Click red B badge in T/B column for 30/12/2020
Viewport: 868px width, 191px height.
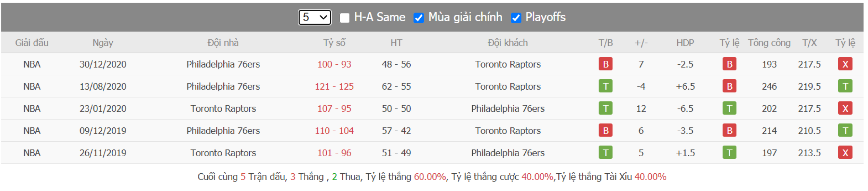coord(605,64)
